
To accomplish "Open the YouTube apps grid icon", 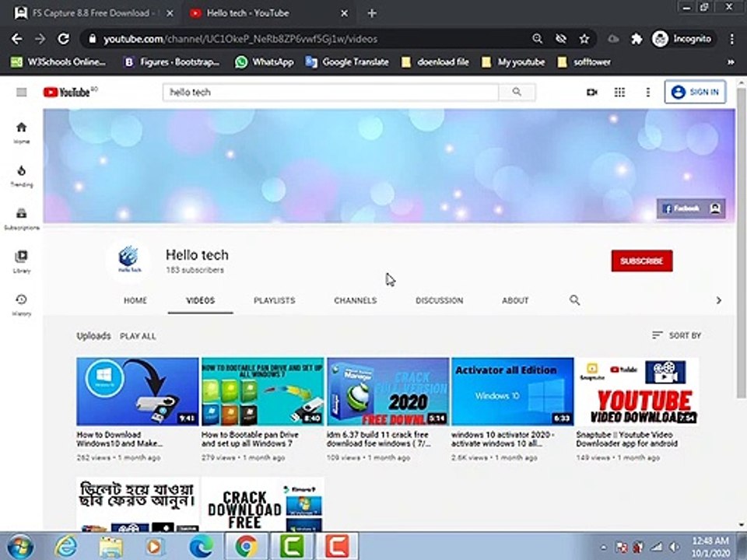I will pyautogui.click(x=619, y=92).
